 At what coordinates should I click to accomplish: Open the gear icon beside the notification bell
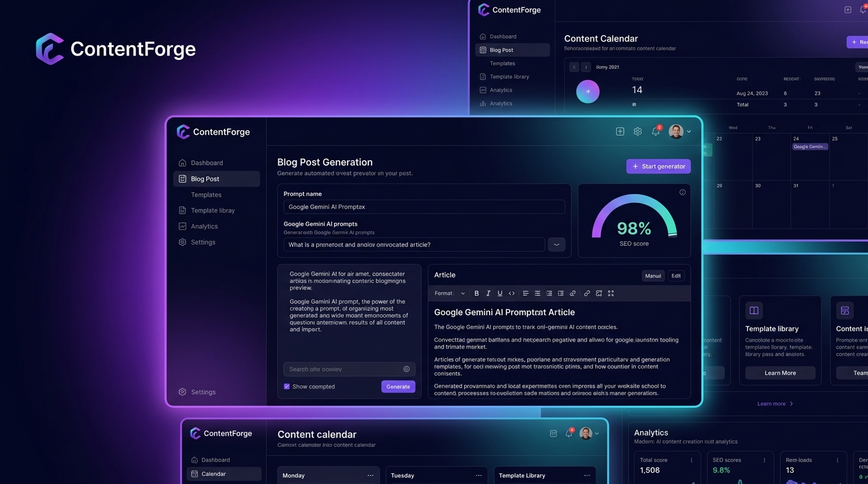tap(638, 131)
